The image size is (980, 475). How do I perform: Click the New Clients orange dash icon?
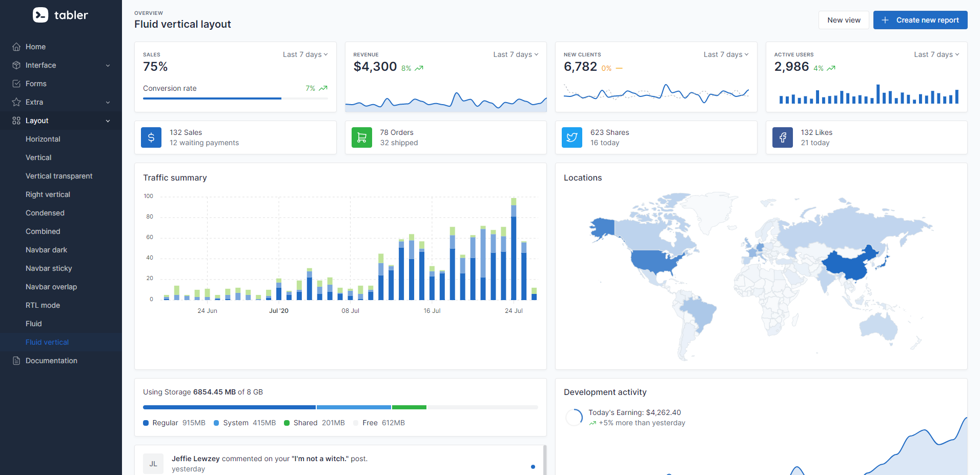[x=619, y=68]
